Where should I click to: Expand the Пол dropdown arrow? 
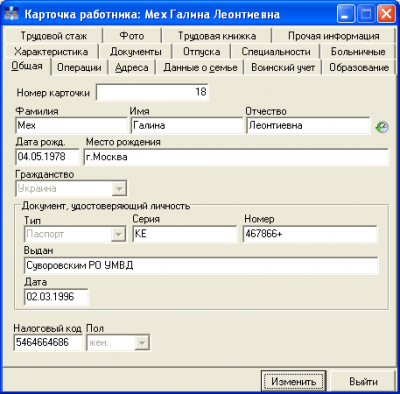tap(142, 343)
